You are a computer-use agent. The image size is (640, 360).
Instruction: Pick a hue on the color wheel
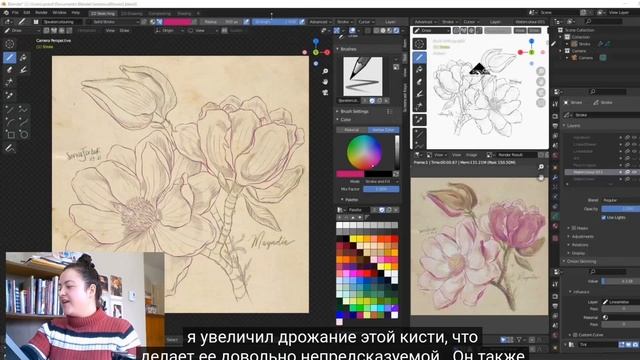tap(364, 152)
